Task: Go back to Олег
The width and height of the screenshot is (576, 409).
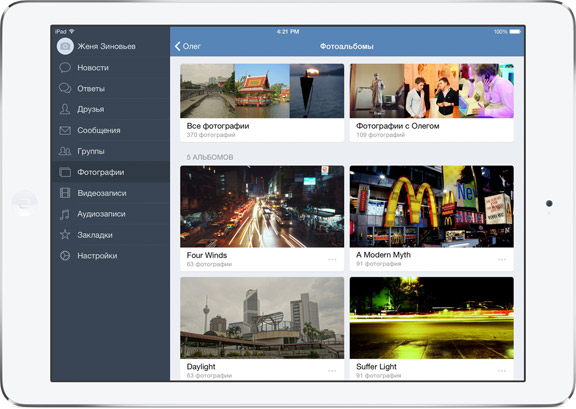Action: coord(188,46)
